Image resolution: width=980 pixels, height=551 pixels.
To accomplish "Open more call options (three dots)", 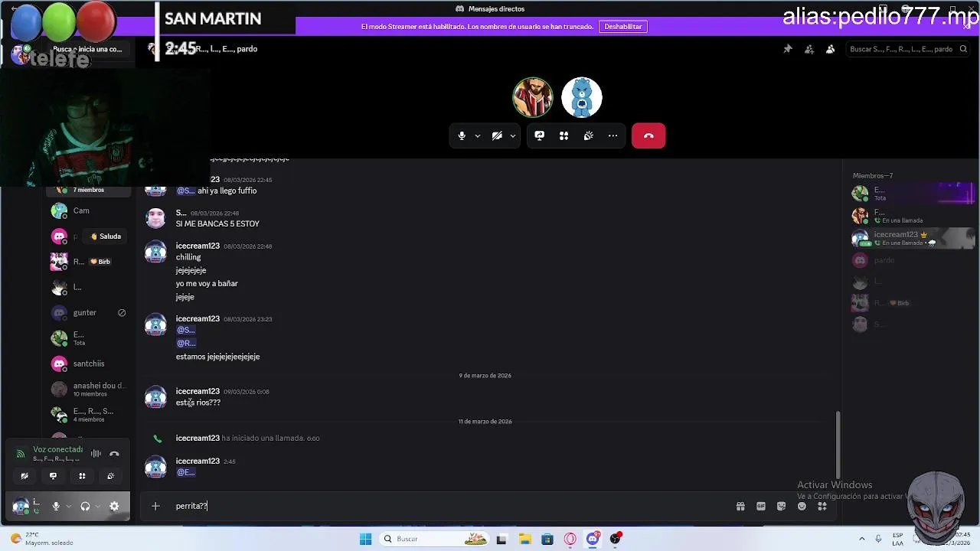I will click(612, 135).
